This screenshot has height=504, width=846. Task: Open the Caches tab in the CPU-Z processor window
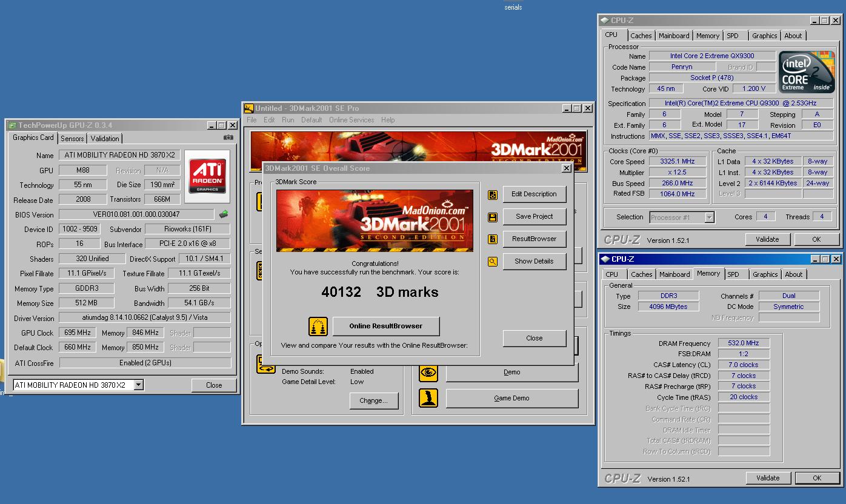click(641, 36)
